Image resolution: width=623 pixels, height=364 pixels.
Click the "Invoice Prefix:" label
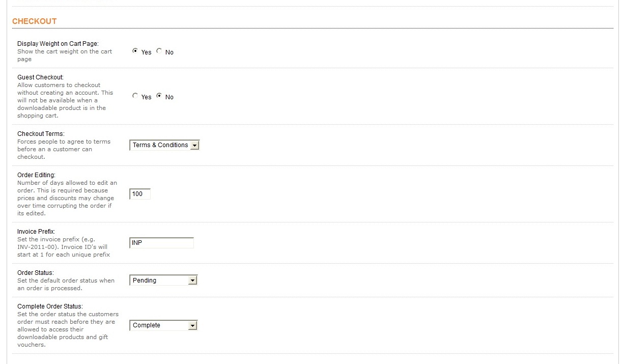[x=36, y=232]
